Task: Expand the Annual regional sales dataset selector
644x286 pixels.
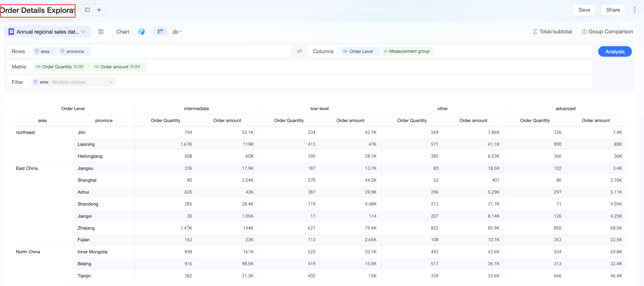Action: (47, 32)
